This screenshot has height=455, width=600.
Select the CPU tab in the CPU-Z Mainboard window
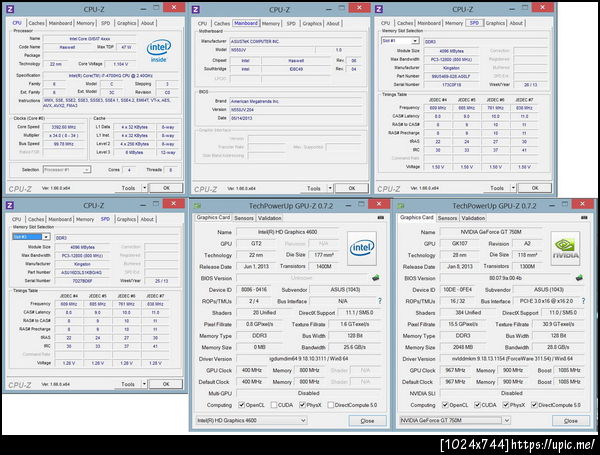point(202,24)
